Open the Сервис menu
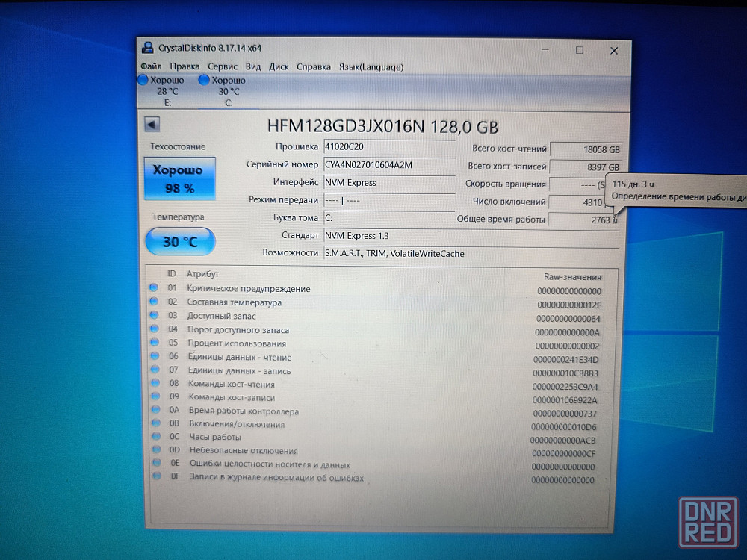747x560 pixels. click(x=223, y=66)
